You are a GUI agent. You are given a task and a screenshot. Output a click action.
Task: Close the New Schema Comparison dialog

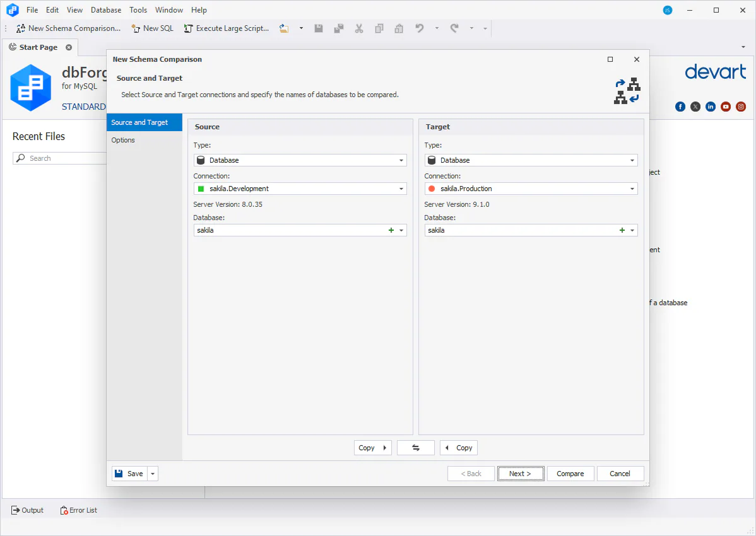pyautogui.click(x=637, y=59)
